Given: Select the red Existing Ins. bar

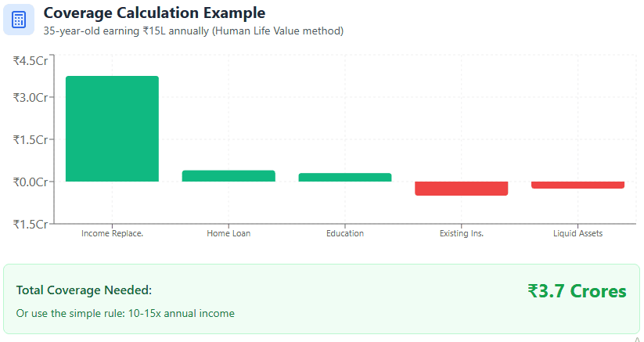Looking at the screenshot, I should point(462,189).
